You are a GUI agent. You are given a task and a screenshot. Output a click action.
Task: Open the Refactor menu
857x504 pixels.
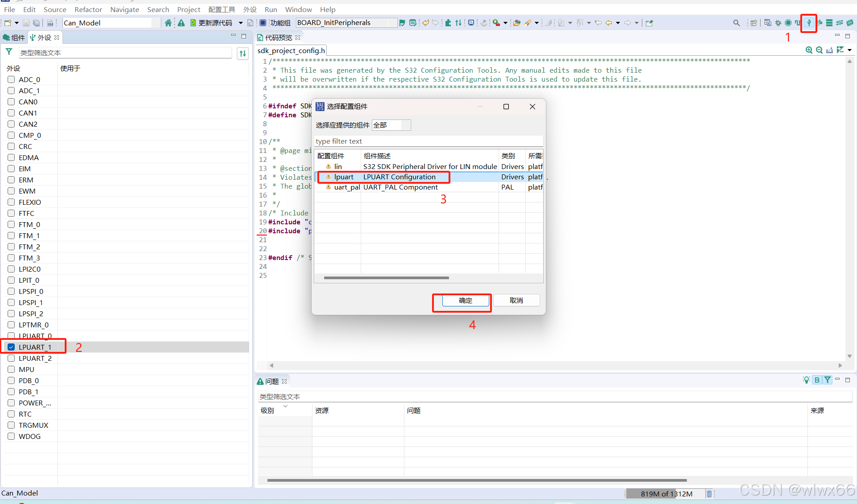[x=88, y=9]
